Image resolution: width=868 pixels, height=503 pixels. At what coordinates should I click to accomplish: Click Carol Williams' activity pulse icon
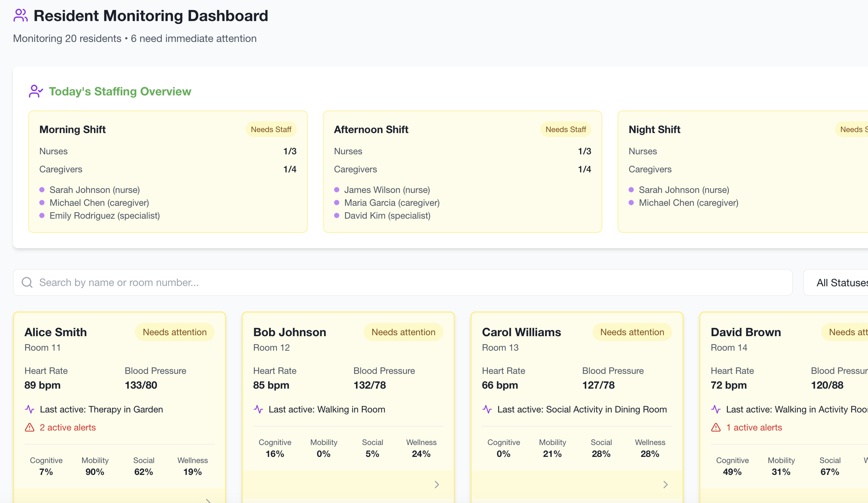[487, 409]
